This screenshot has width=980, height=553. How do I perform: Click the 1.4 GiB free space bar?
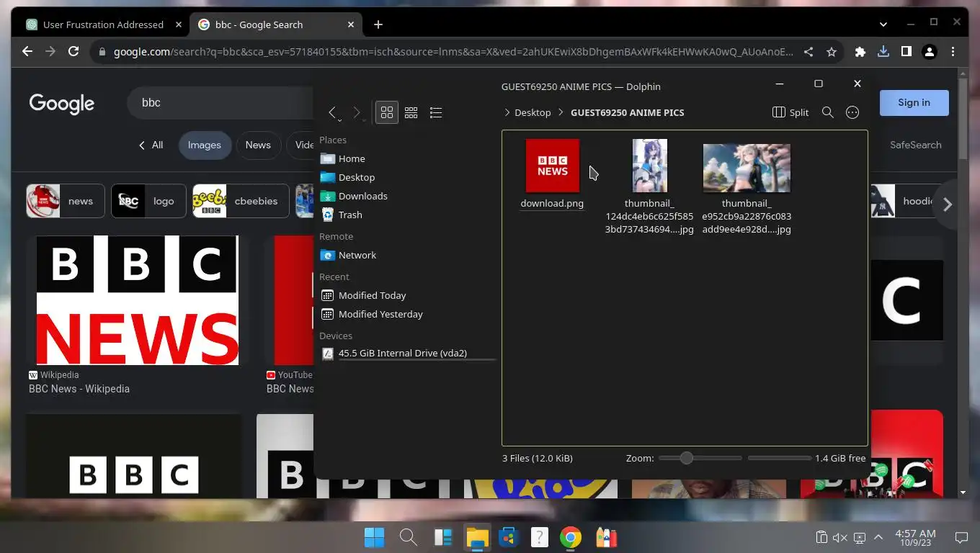coord(780,458)
